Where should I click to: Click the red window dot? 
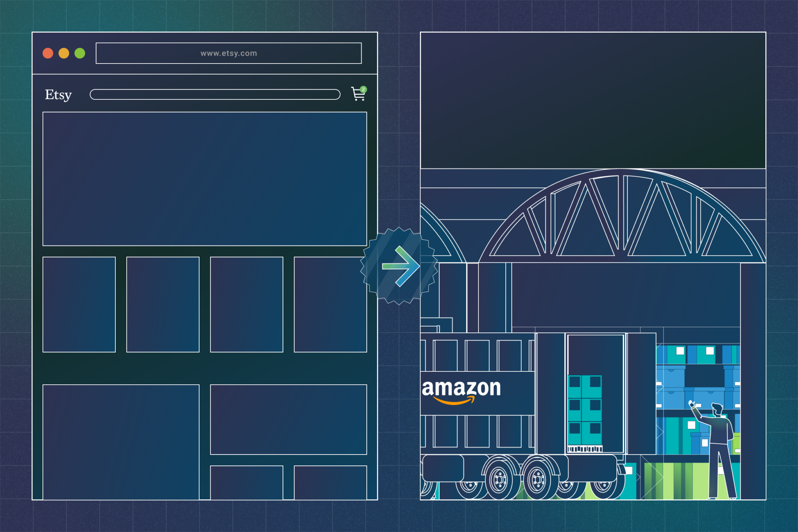48,53
